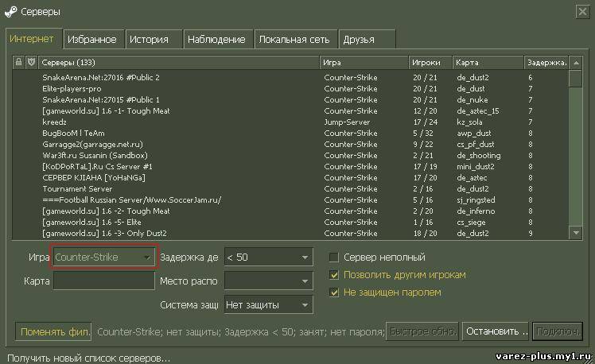Click the Карта filter text field

(103, 281)
